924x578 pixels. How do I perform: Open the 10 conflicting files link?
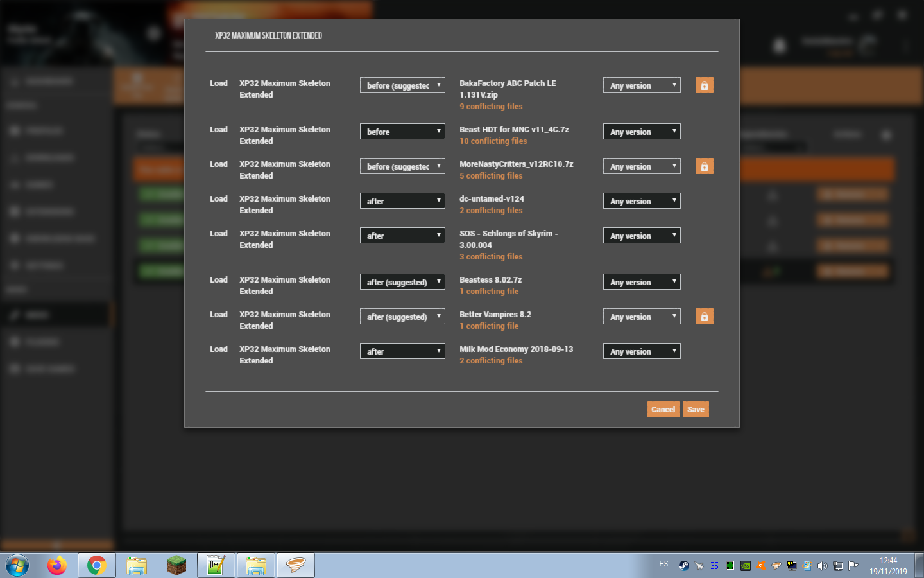coord(493,141)
